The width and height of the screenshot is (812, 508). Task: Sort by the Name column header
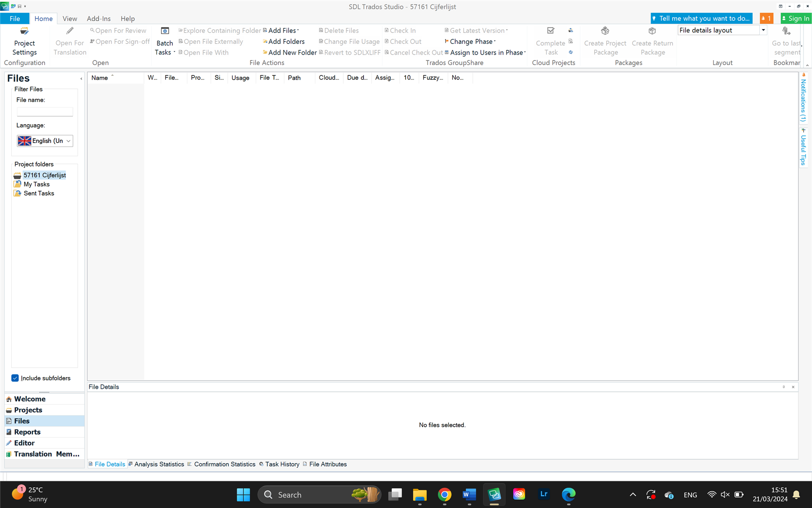click(x=115, y=78)
